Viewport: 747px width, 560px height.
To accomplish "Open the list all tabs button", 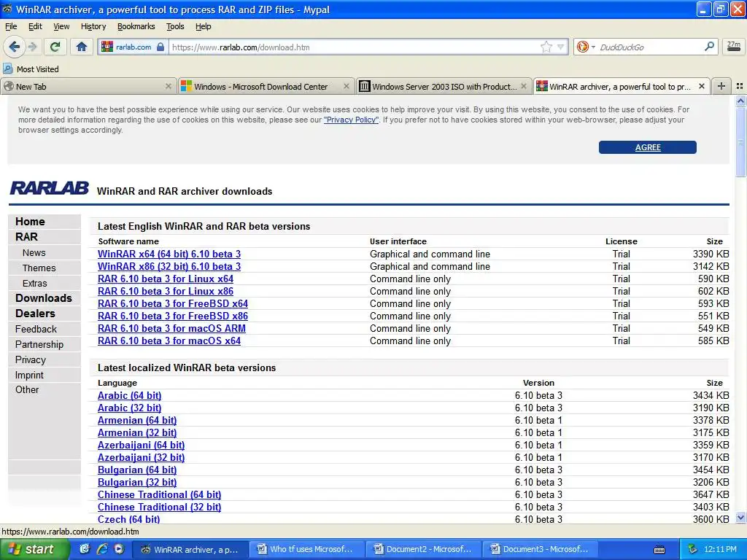I will pyautogui.click(x=740, y=86).
